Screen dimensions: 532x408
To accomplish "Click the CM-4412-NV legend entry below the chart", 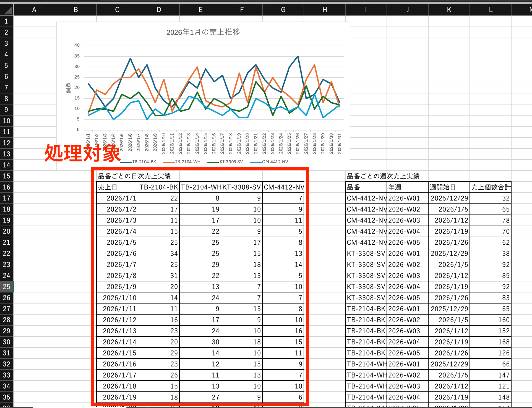I will click(x=275, y=162).
